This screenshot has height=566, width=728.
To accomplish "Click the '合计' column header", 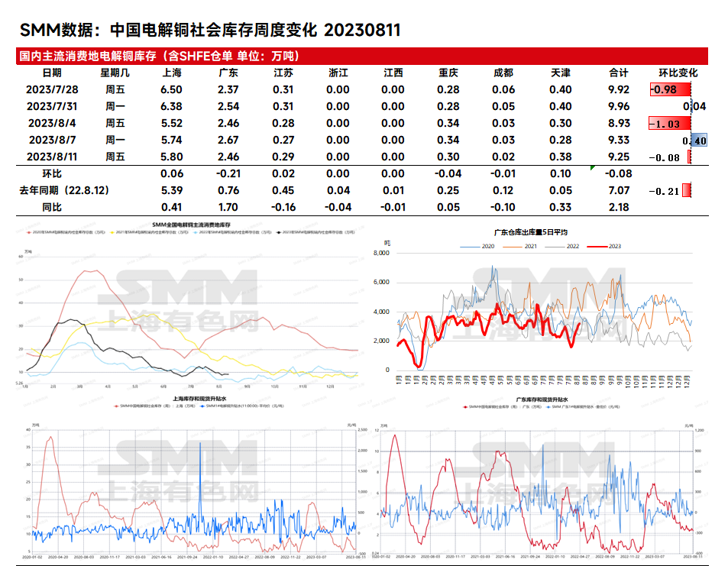I will 619,73.
